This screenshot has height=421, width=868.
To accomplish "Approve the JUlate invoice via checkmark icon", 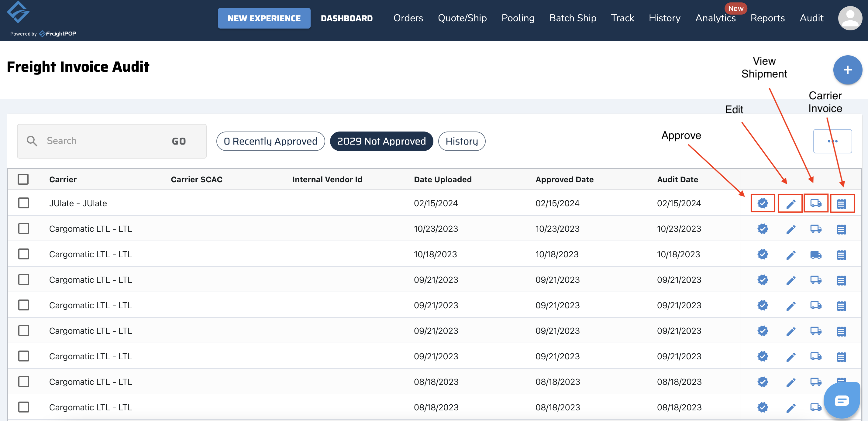I will tap(763, 203).
